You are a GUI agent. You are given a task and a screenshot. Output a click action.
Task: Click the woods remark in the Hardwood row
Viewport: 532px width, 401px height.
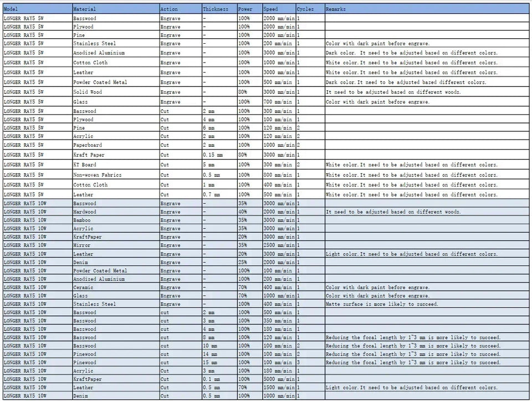pyautogui.click(x=393, y=212)
